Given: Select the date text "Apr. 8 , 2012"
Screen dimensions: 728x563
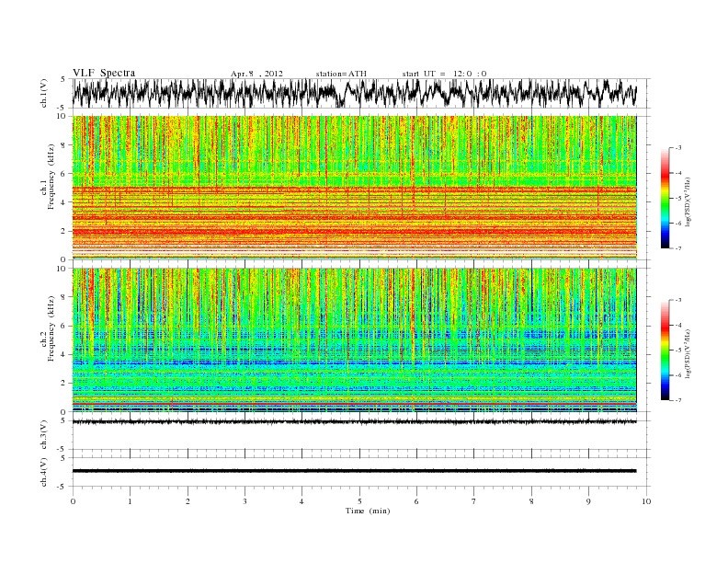Looking at the screenshot, I should point(256,74).
